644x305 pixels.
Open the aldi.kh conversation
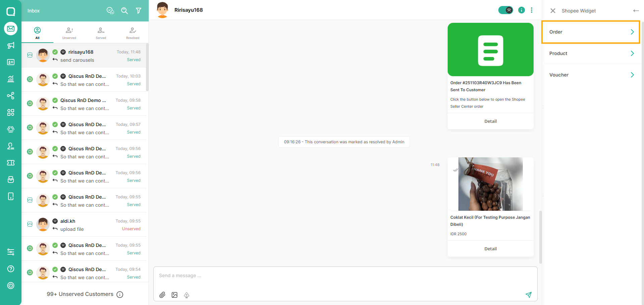coord(84,224)
